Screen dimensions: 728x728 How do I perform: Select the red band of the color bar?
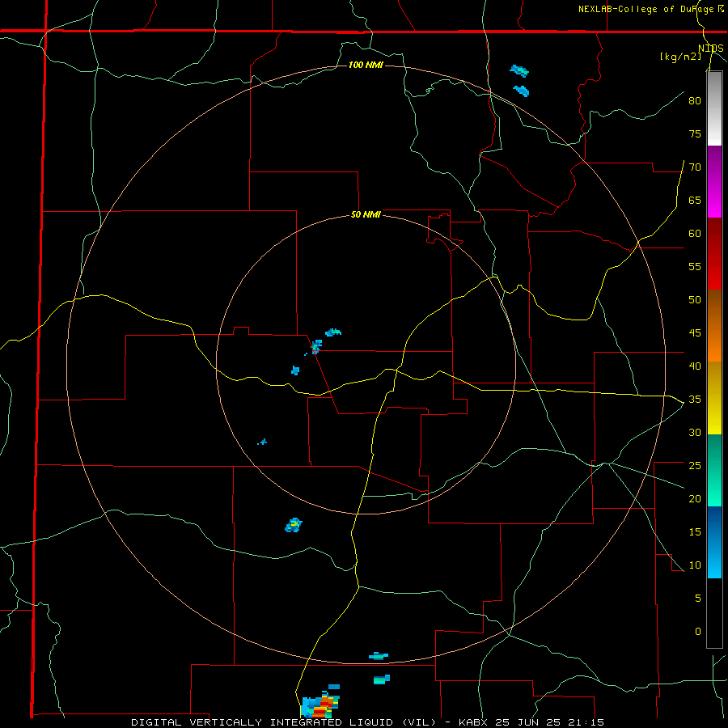tap(714, 253)
